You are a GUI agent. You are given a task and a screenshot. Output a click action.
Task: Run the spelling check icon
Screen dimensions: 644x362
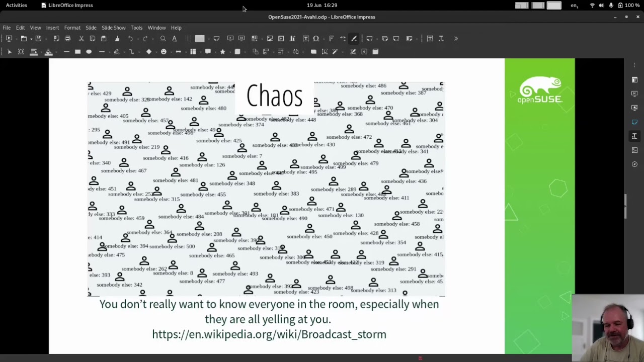click(x=175, y=38)
